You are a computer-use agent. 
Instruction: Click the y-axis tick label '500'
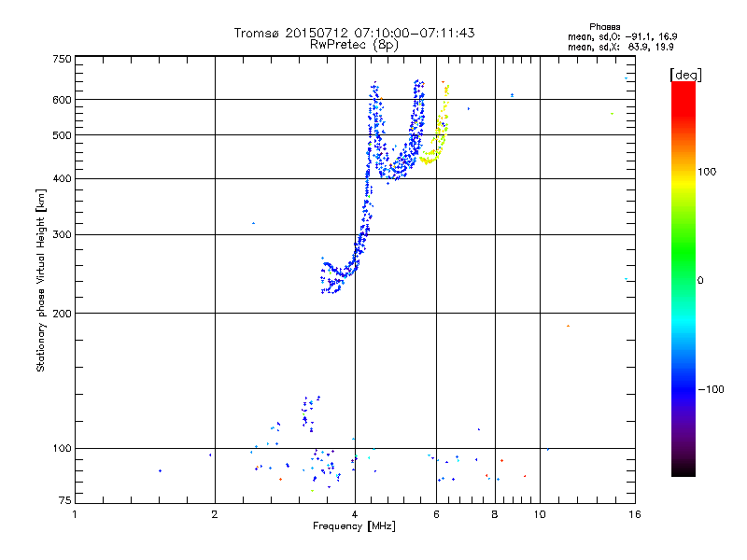(x=62, y=135)
